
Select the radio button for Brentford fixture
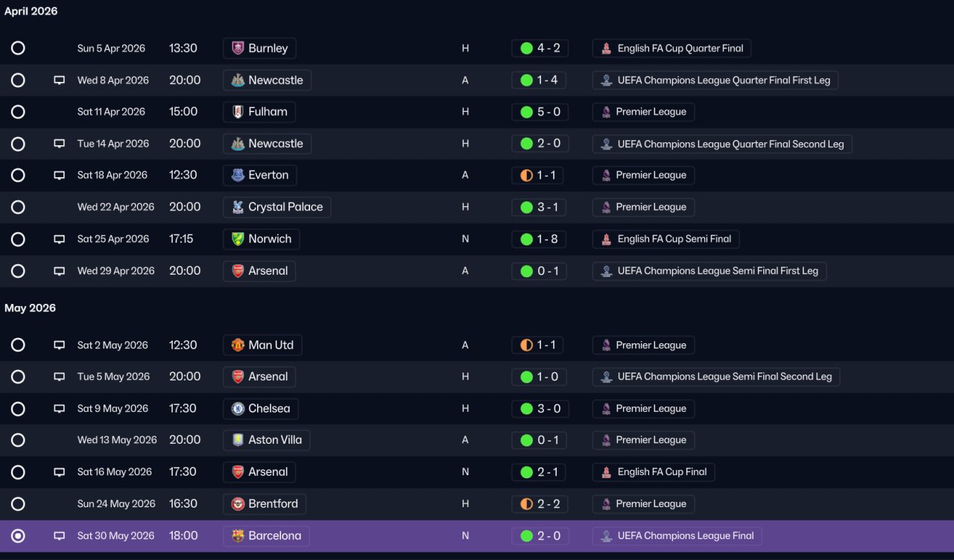(18, 504)
